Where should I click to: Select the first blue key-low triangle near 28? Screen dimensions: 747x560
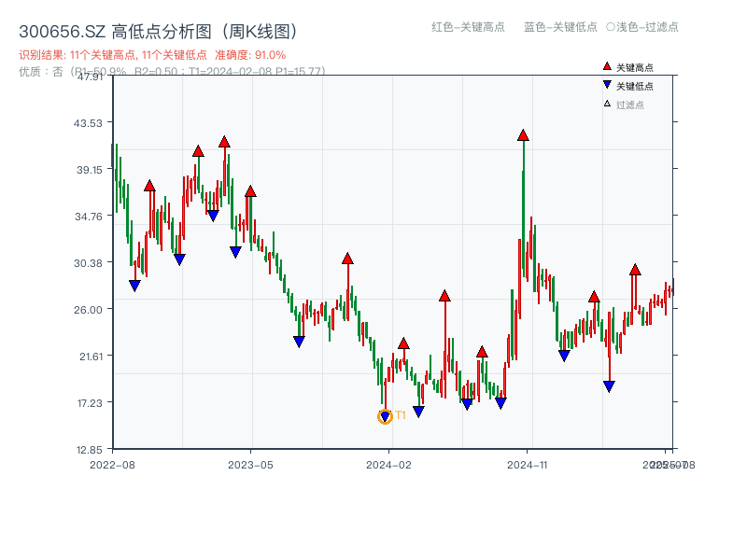point(134,286)
